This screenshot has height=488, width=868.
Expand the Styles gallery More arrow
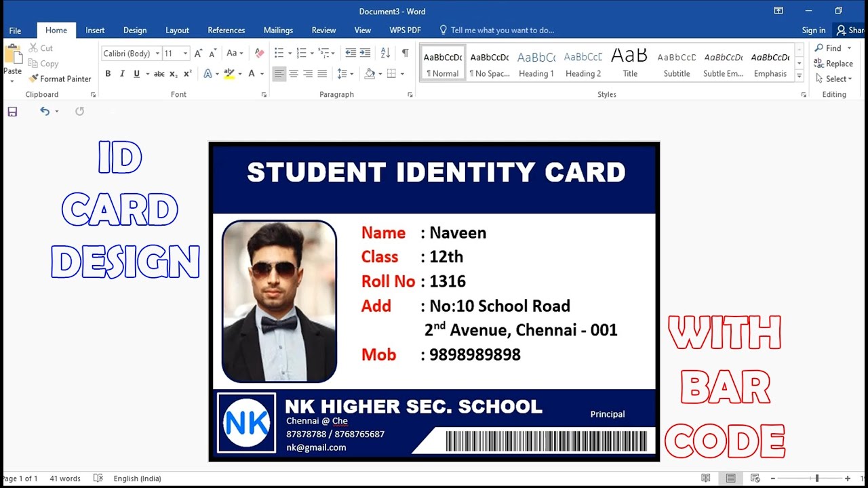800,77
